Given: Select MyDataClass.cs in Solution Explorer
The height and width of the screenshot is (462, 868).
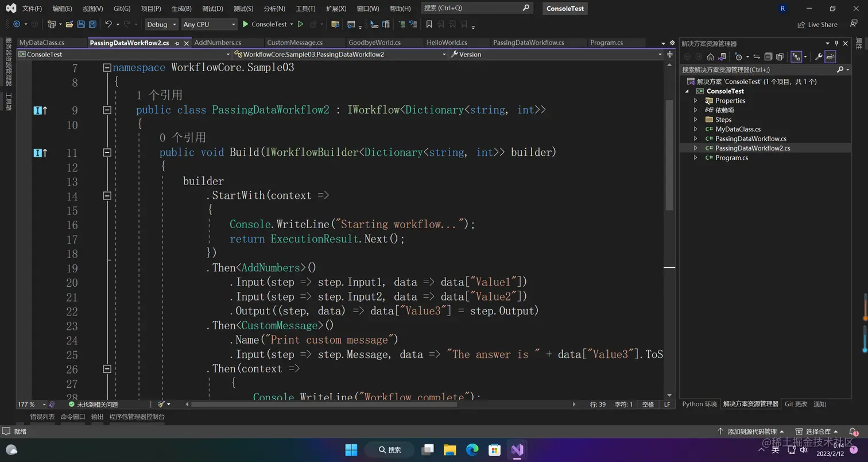Looking at the screenshot, I should [738, 129].
